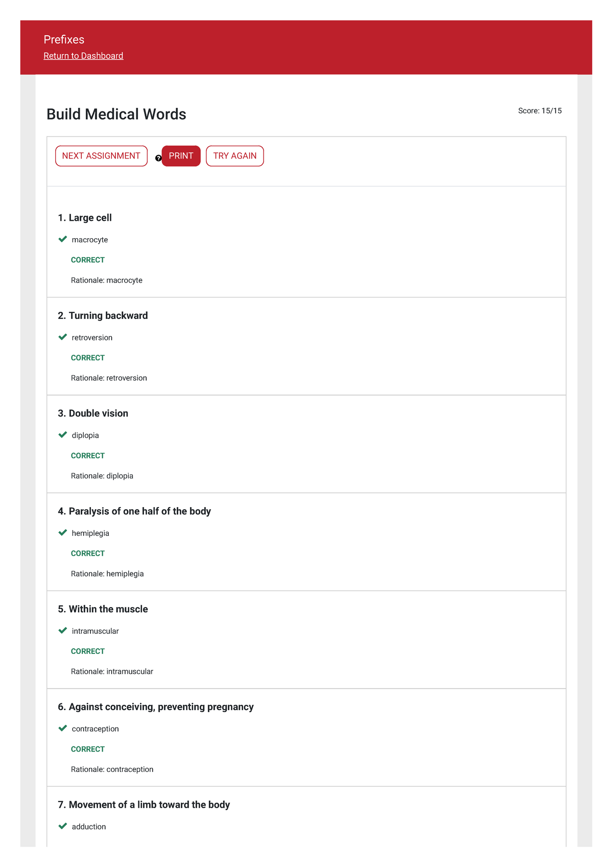
Task: Click the green checkmark beside contraception
Action: [63, 728]
